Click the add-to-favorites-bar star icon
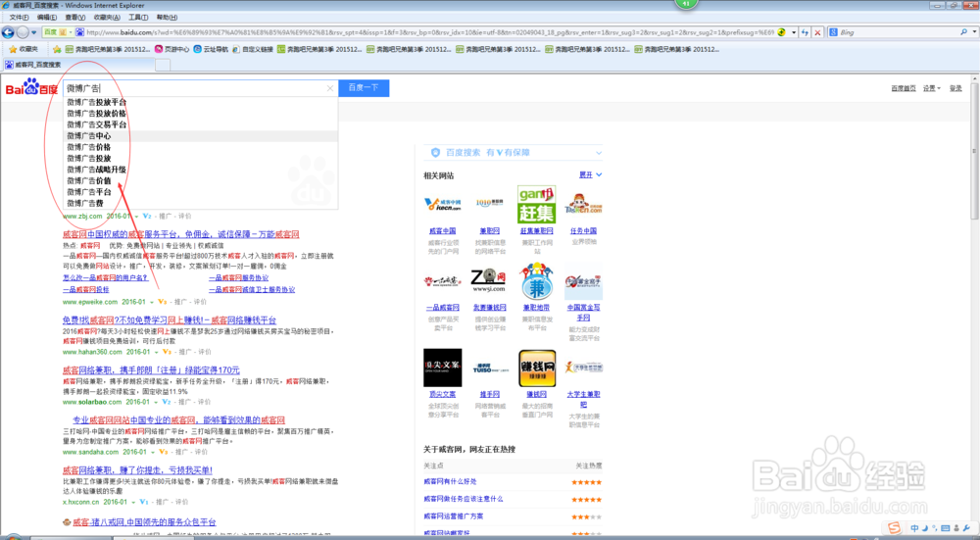This screenshot has width=980, height=540. [x=57, y=49]
